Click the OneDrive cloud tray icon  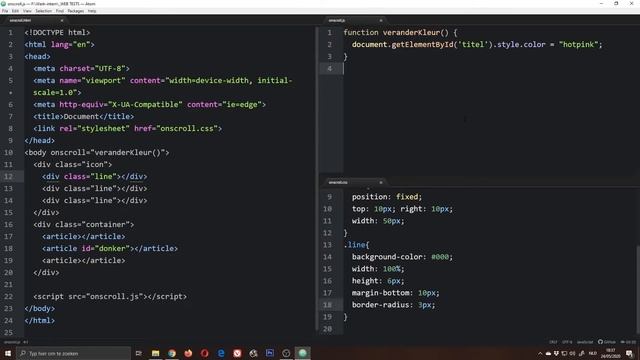pyautogui.click(x=548, y=353)
